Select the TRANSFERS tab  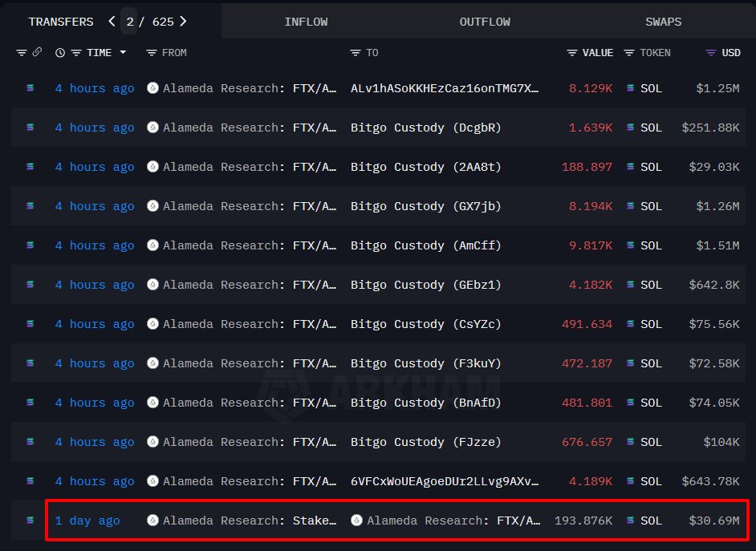click(61, 22)
